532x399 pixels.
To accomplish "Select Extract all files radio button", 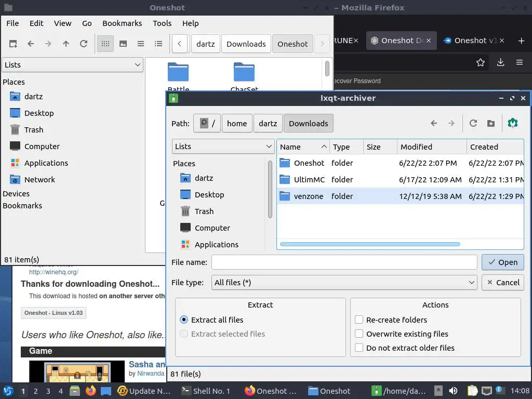I will point(184,320).
